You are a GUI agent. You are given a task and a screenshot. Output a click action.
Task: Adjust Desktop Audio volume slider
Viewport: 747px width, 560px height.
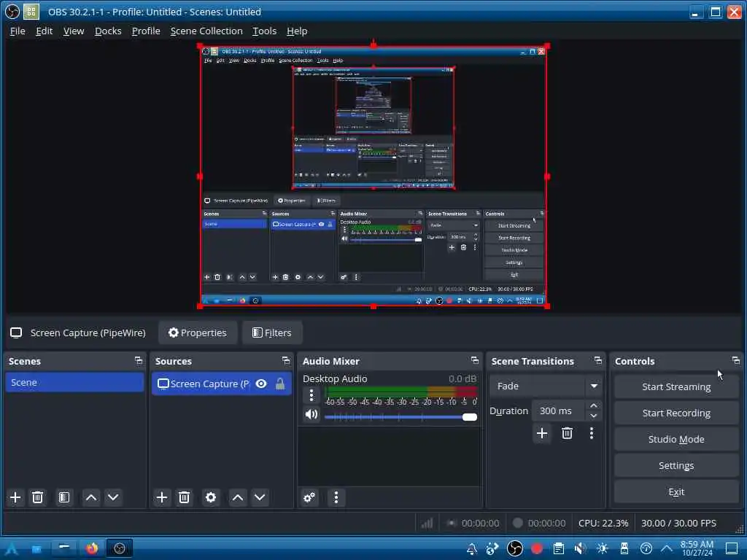400,417
